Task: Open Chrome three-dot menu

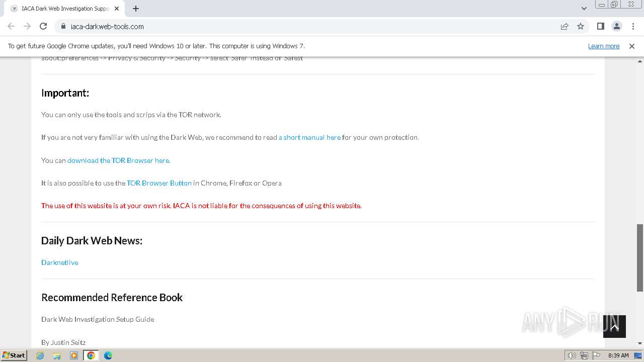Action: (632, 26)
